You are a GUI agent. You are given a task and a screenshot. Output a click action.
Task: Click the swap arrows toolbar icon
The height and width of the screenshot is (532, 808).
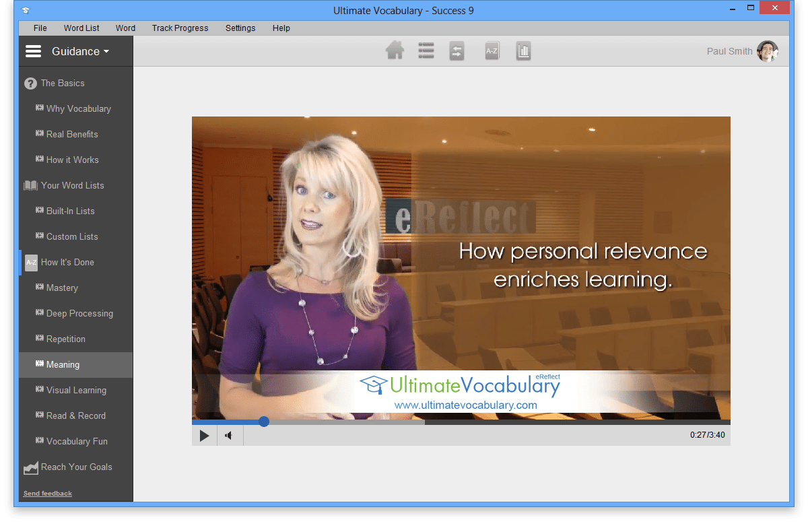[x=457, y=52]
